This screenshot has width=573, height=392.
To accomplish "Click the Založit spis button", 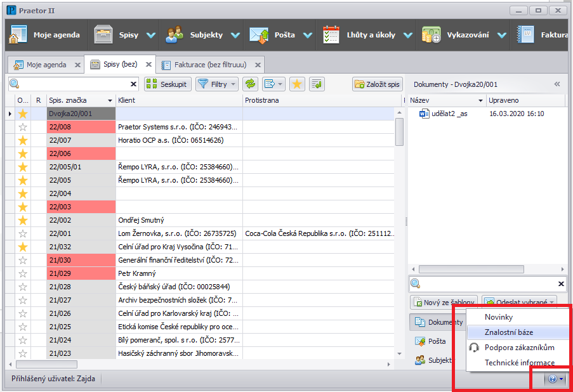I will 378,84.
